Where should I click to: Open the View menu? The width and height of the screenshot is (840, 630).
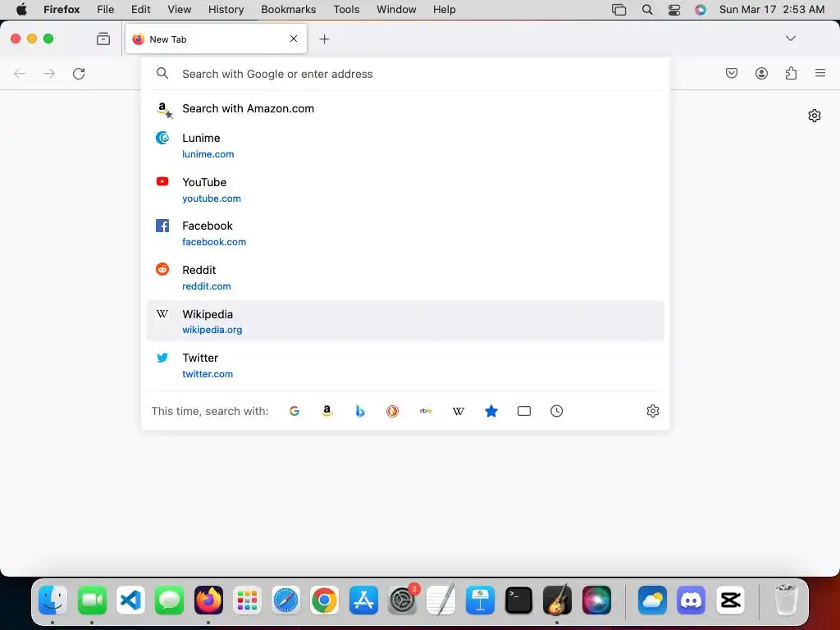[179, 10]
